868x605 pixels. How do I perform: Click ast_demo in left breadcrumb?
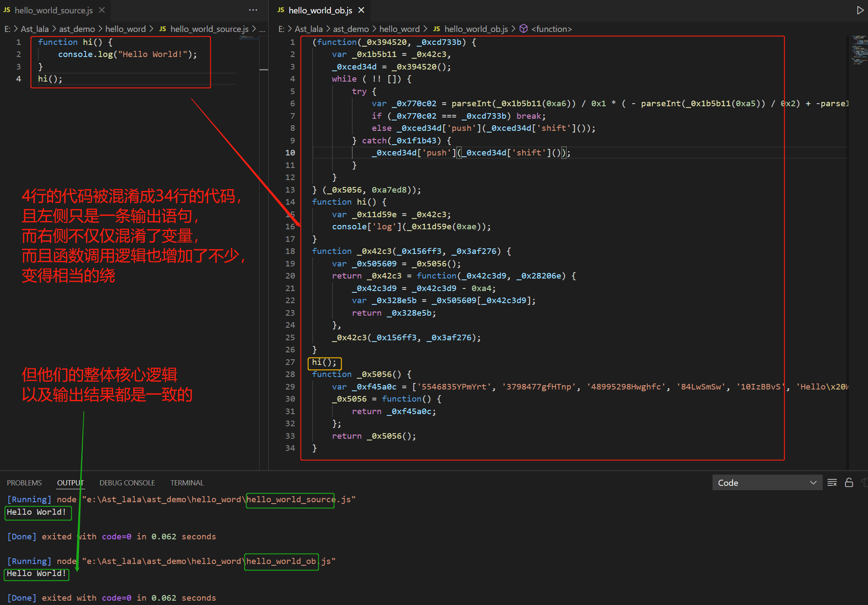click(x=77, y=29)
